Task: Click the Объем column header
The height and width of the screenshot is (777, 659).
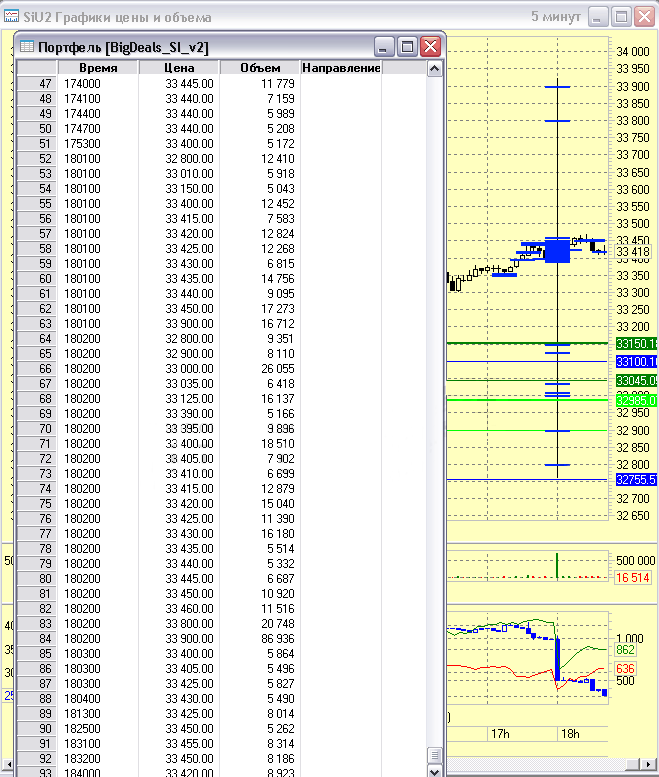Action: coord(260,67)
